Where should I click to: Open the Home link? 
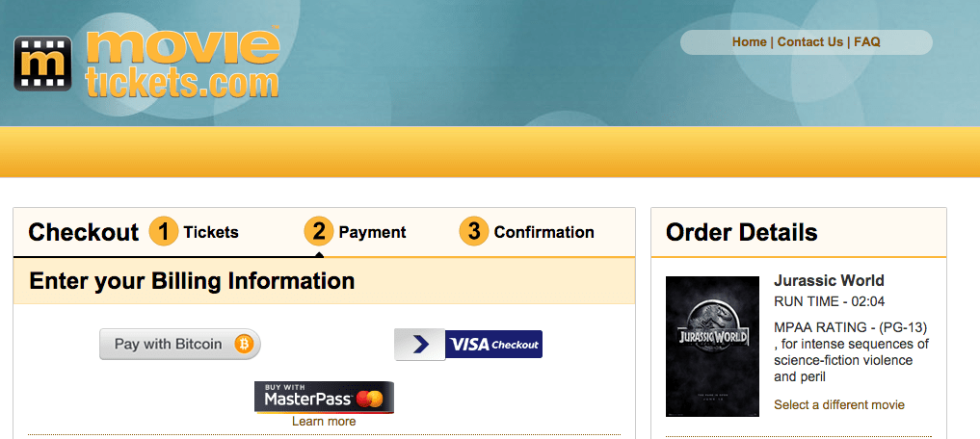(750, 41)
